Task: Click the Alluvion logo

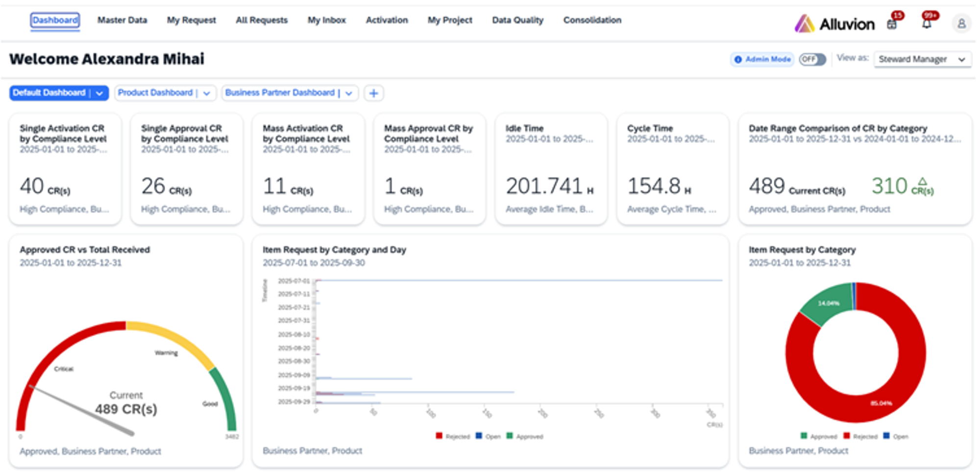Action: click(x=834, y=23)
